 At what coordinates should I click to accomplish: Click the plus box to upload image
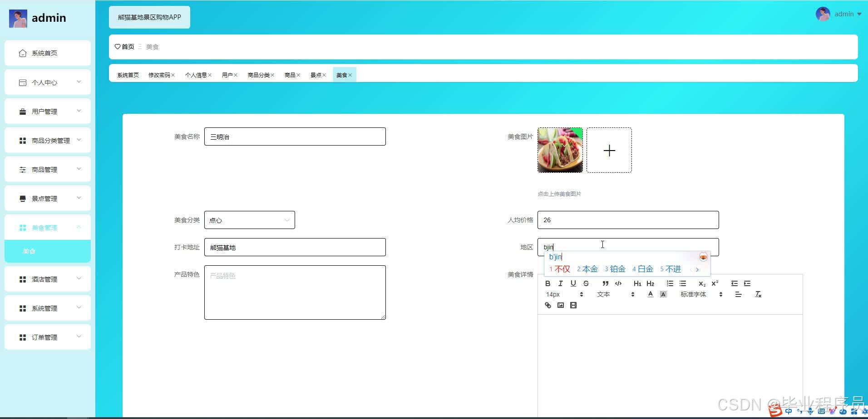(609, 150)
